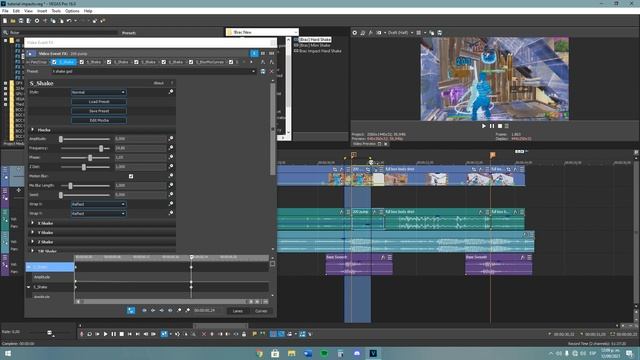This screenshot has height=360, width=640.
Task: Toggle animate icon for Amplitude parameter
Action: [x=171, y=139]
